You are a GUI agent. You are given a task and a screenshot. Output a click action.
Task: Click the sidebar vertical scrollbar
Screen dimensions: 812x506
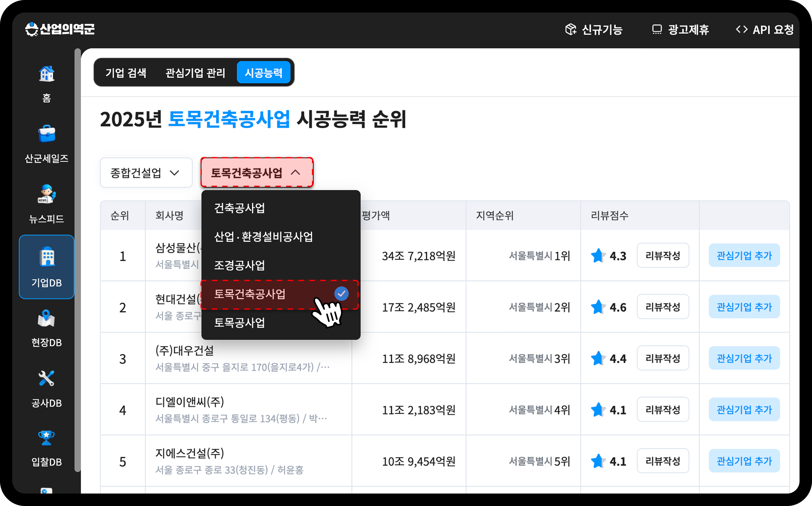78,260
